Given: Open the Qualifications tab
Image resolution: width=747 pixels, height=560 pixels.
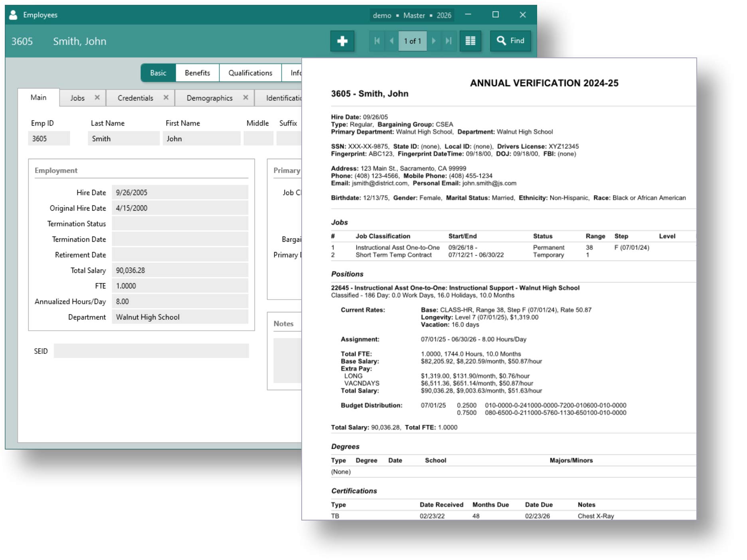Looking at the screenshot, I should click(x=250, y=73).
